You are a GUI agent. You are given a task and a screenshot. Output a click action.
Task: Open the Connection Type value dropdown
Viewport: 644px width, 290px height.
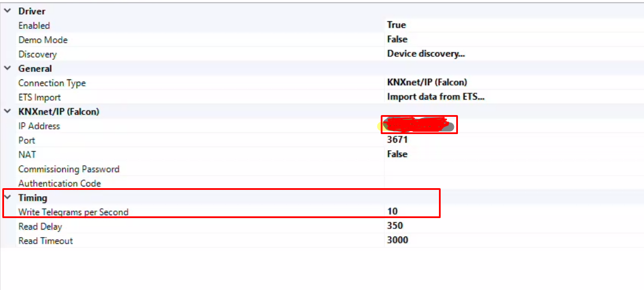point(427,82)
